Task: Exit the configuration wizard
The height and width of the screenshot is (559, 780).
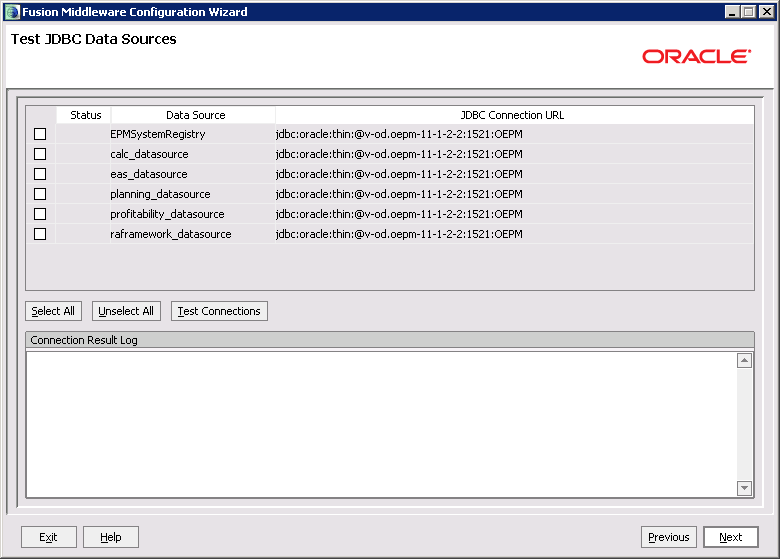Action: click(49, 537)
